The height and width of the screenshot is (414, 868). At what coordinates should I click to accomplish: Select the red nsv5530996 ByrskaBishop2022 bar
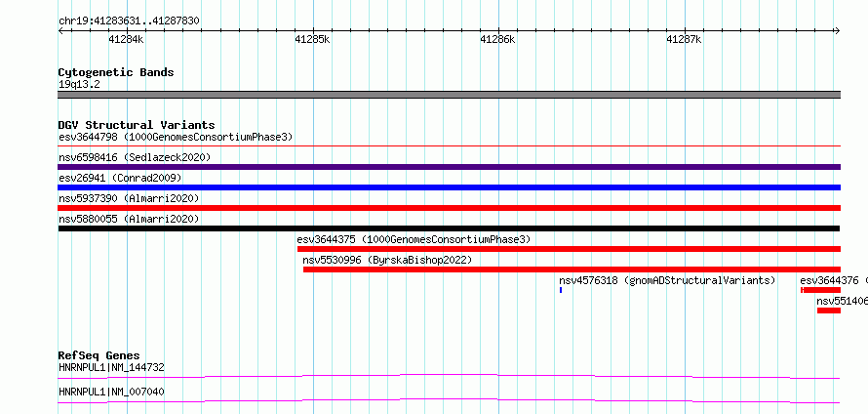[x=572, y=269]
